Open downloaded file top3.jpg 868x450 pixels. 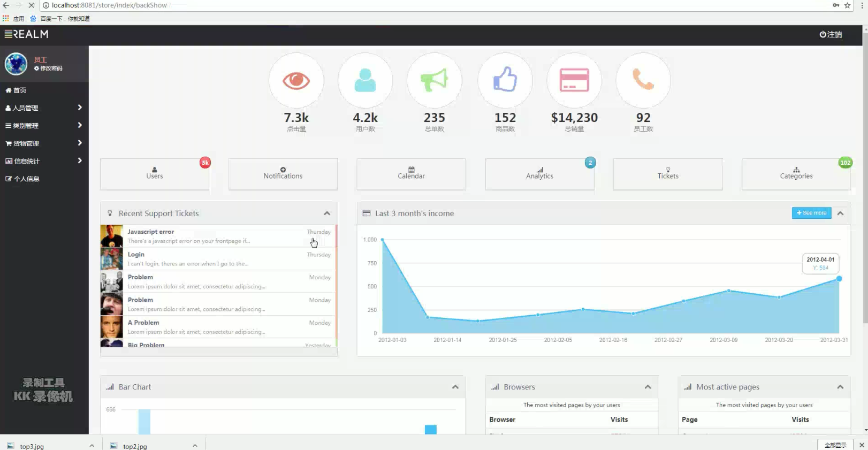(32, 446)
